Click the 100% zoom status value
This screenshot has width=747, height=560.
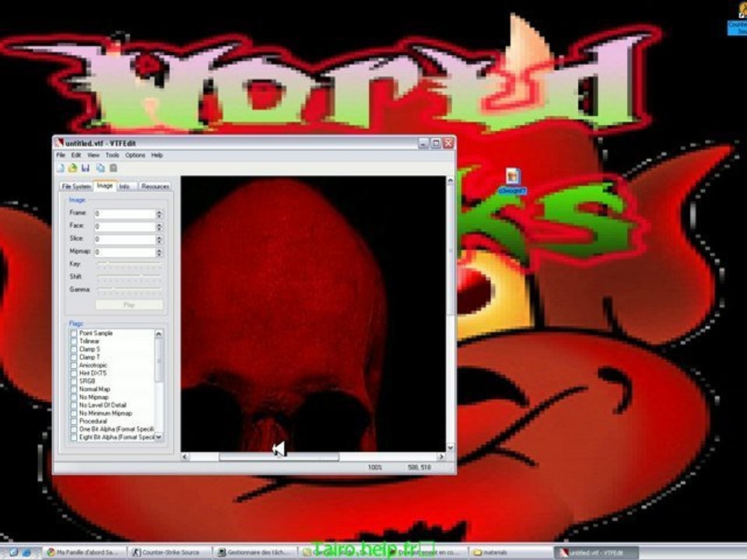click(x=375, y=467)
